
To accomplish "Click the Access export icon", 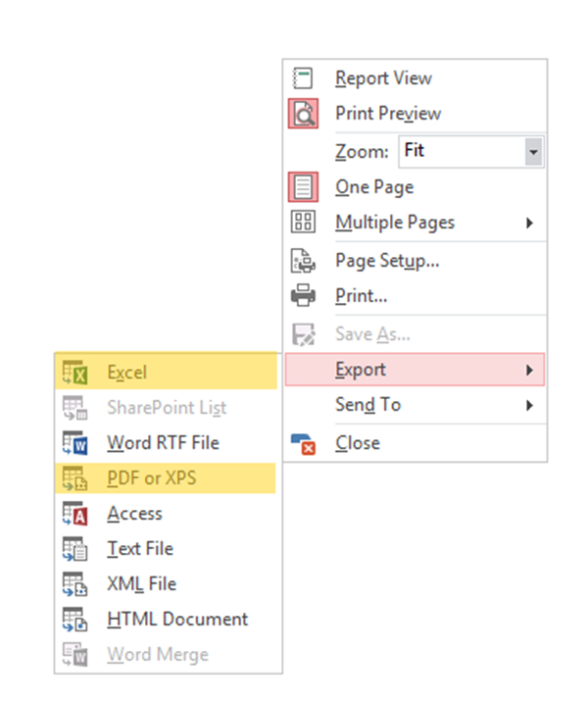I will (x=75, y=514).
